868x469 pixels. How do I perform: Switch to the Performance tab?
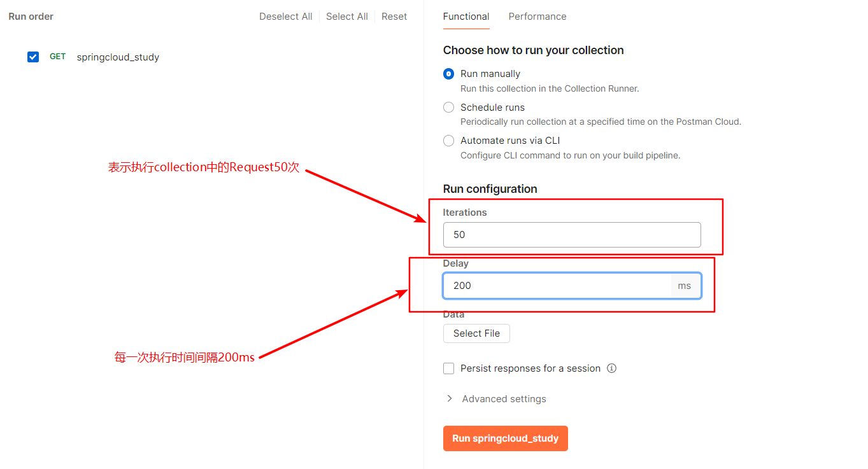(537, 17)
